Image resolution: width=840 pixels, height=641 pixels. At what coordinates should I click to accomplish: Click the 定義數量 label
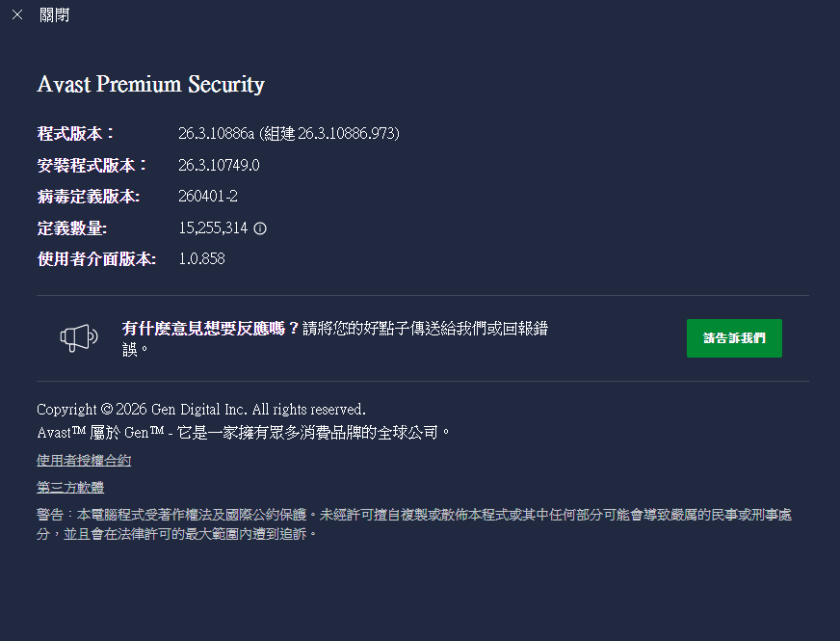(72, 228)
